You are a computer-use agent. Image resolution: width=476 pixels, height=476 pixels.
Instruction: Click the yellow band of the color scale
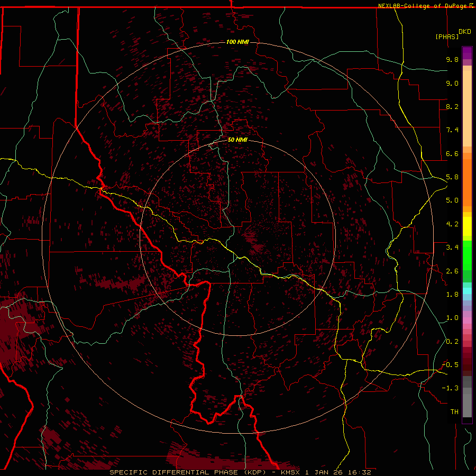(x=467, y=226)
